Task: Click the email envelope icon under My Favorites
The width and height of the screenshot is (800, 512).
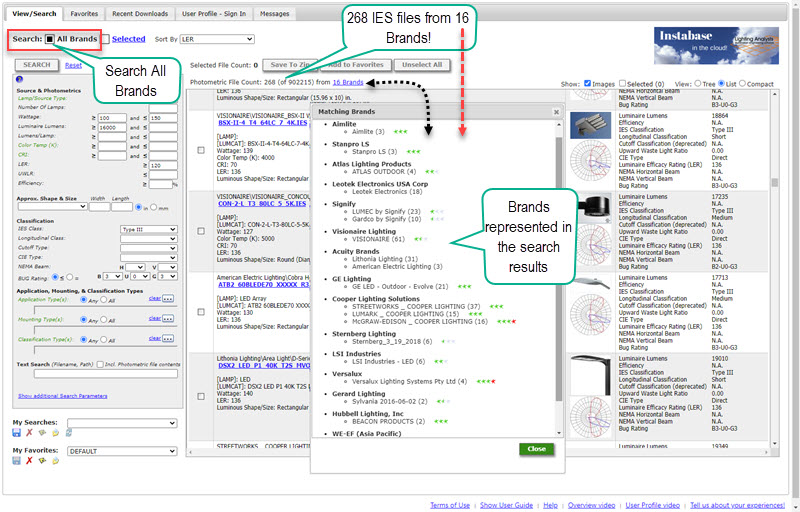Action: pos(55,460)
